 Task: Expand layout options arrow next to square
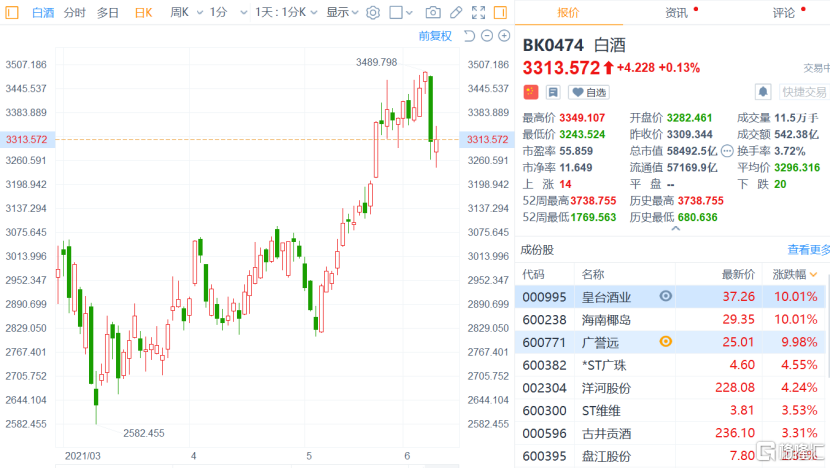[x=409, y=13]
